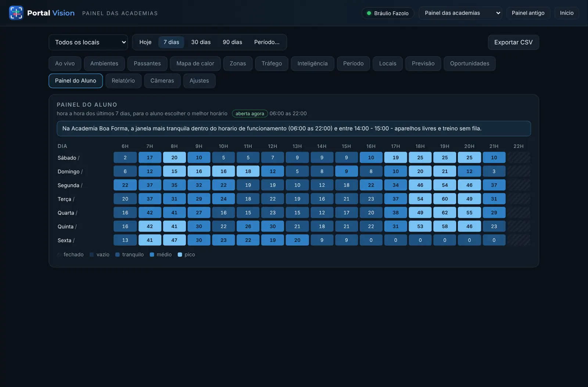
Task: Switch to the 30 dias range
Action: click(x=201, y=42)
